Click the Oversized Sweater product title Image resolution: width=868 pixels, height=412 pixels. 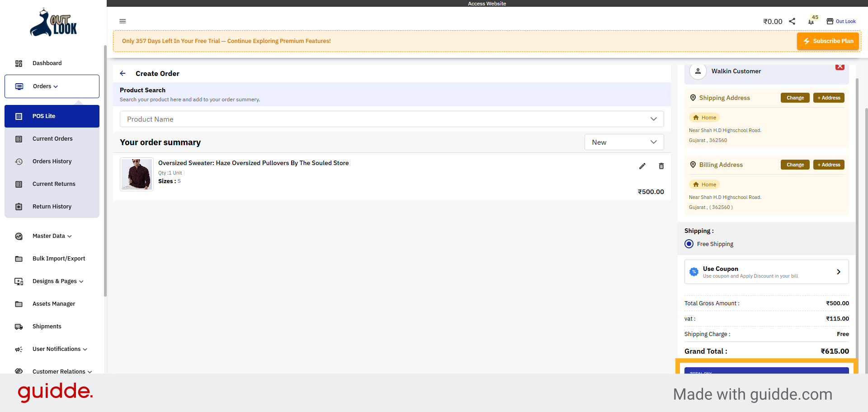(253, 163)
